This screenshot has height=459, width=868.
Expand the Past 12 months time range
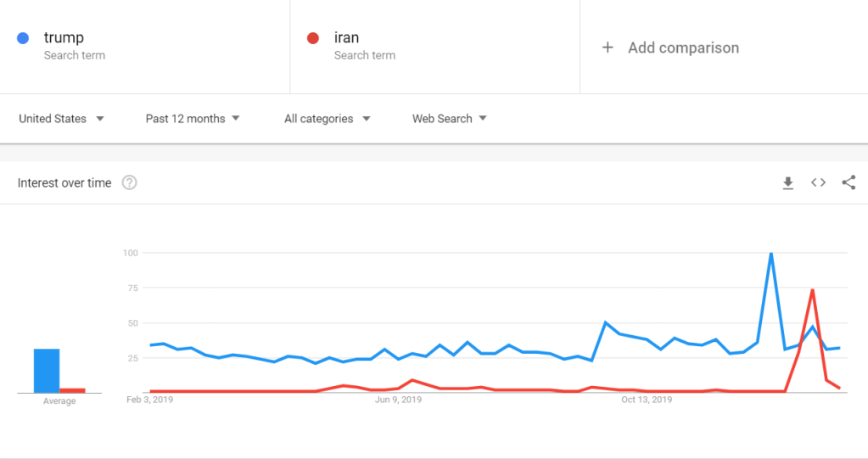193,119
